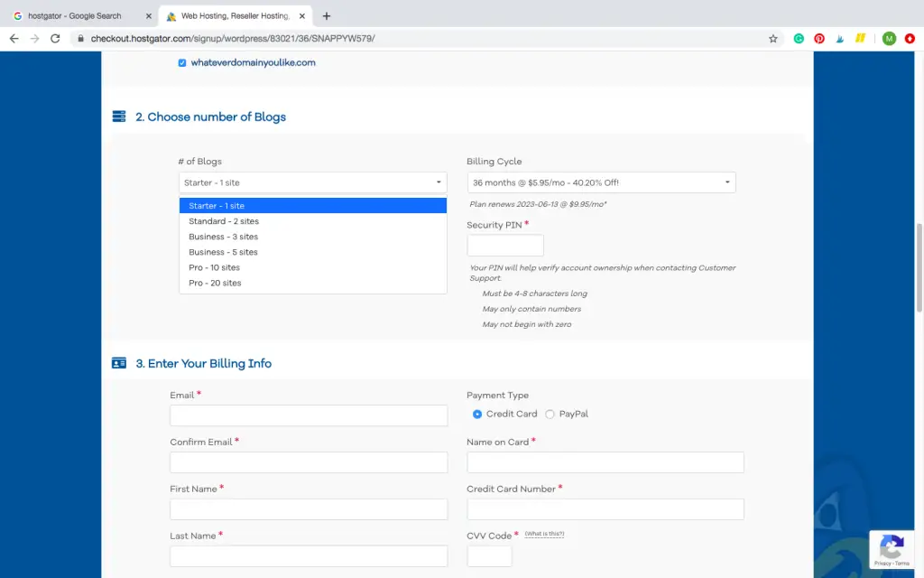Image resolution: width=924 pixels, height=578 pixels.
Task: Open the Billing Cycle dropdown
Action: pos(602,182)
